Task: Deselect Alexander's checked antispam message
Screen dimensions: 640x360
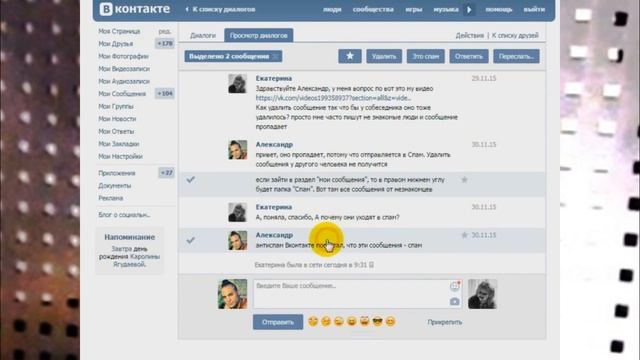Action: 191,240
